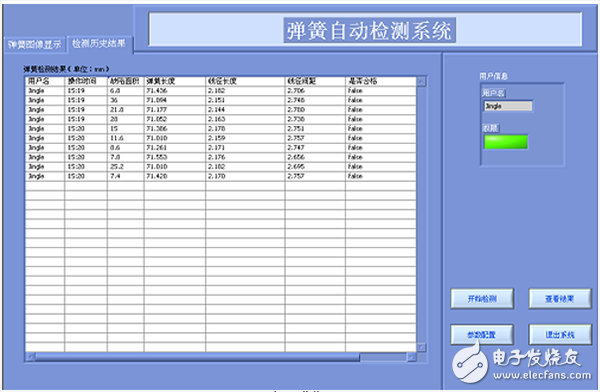Select the 操作时间 column header
Screen dimensions: 600x392
[x=86, y=81]
